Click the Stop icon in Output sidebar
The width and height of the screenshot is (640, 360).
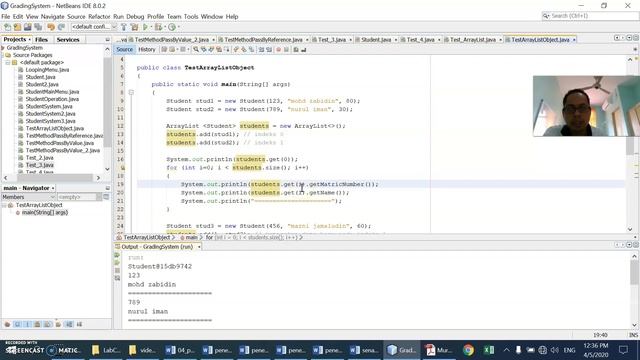click(x=117, y=270)
